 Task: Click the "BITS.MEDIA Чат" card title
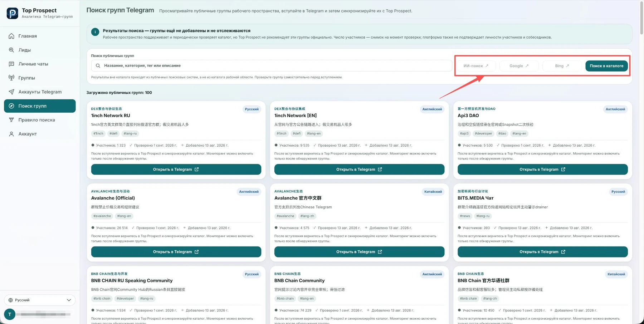pyautogui.click(x=475, y=198)
